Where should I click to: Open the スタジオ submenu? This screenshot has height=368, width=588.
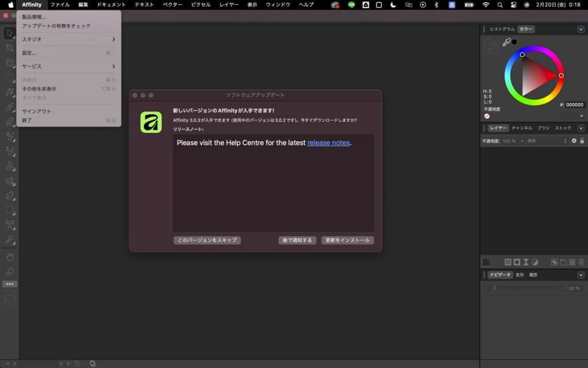(69, 39)
